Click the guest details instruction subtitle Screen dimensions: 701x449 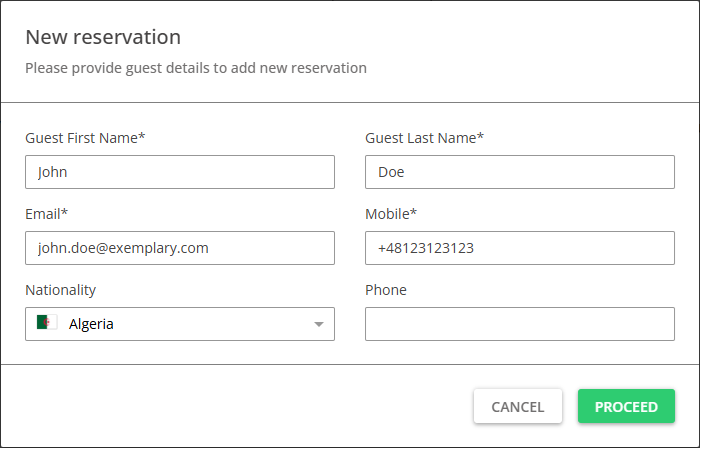196,68
